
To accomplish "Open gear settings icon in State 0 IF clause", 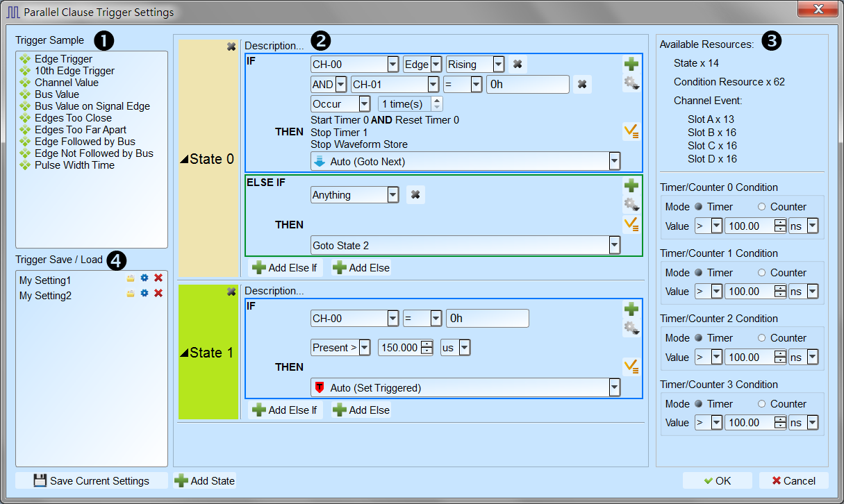I will pyautogui.click(x=631, y=84).
